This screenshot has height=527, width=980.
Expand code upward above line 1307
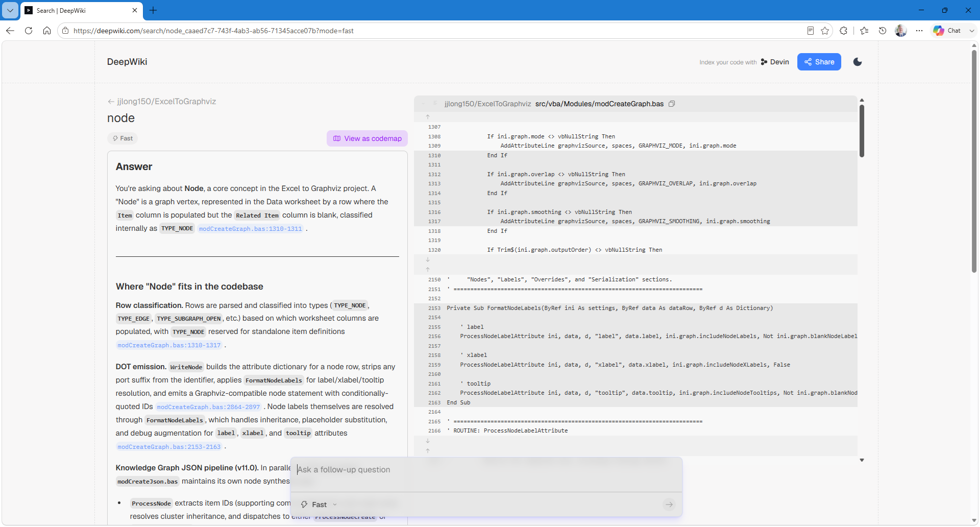pyautogui.click(x=428, y=117)
